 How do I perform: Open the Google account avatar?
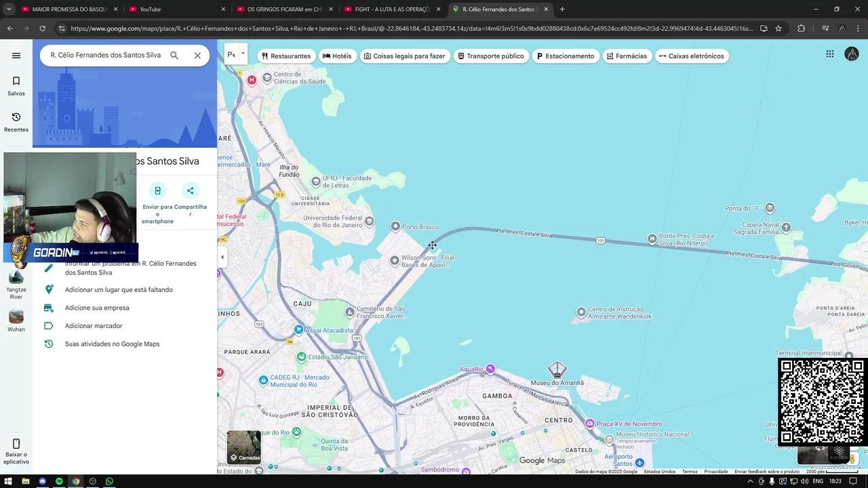tap(852, 54)
